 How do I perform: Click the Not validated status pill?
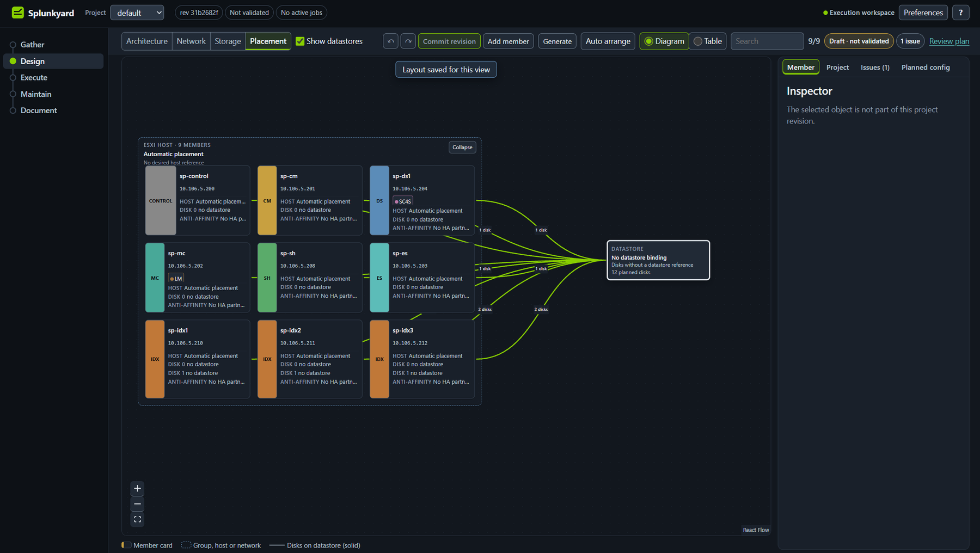point(249,13)
